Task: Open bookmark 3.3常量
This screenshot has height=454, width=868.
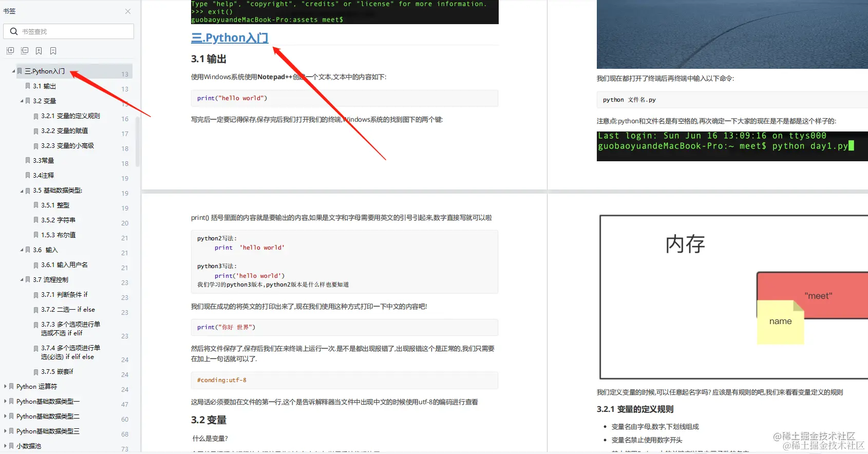Action: tap(43, 161)
